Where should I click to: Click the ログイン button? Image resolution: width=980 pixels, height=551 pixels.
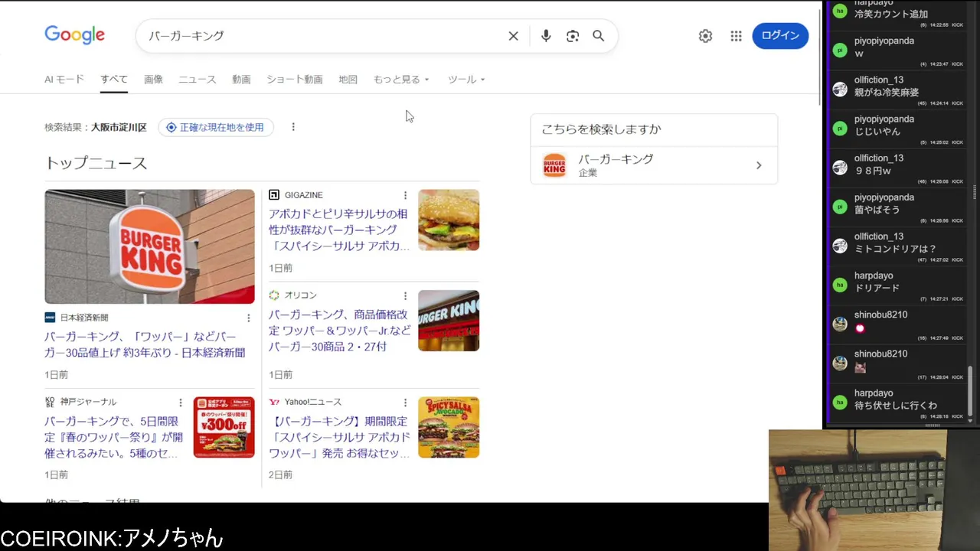(780, 36)
